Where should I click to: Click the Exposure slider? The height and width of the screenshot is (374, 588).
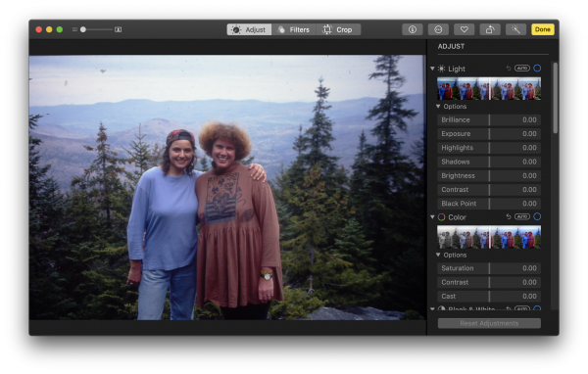pyautogui.click(x=489, y=134)
